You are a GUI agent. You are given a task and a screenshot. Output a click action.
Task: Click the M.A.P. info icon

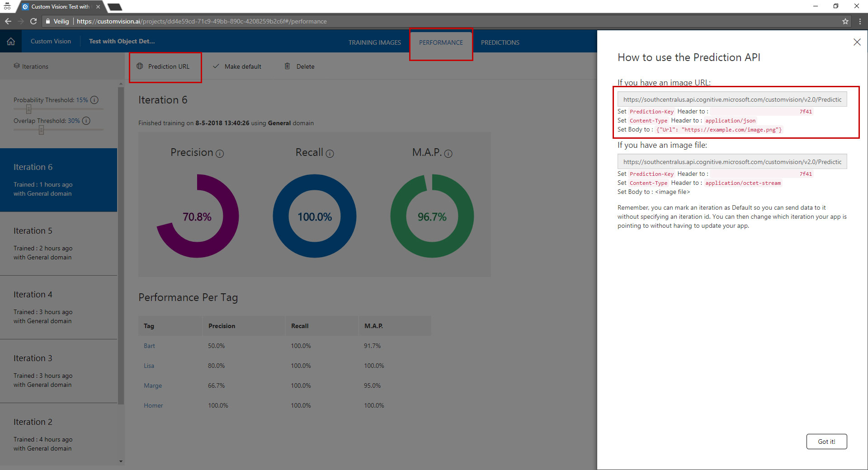pos(448,154)
